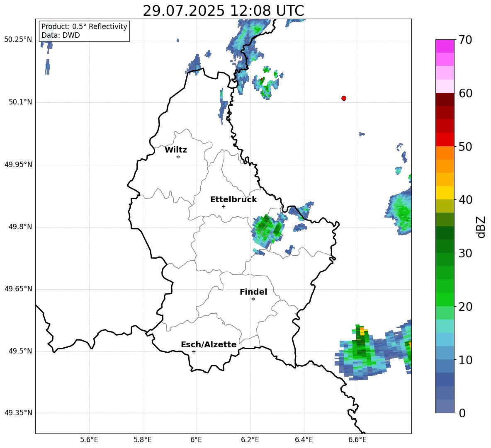Screen dimensions: 491x448
Task: Click the 60 colorbar tick label
Action: point(465,93)
